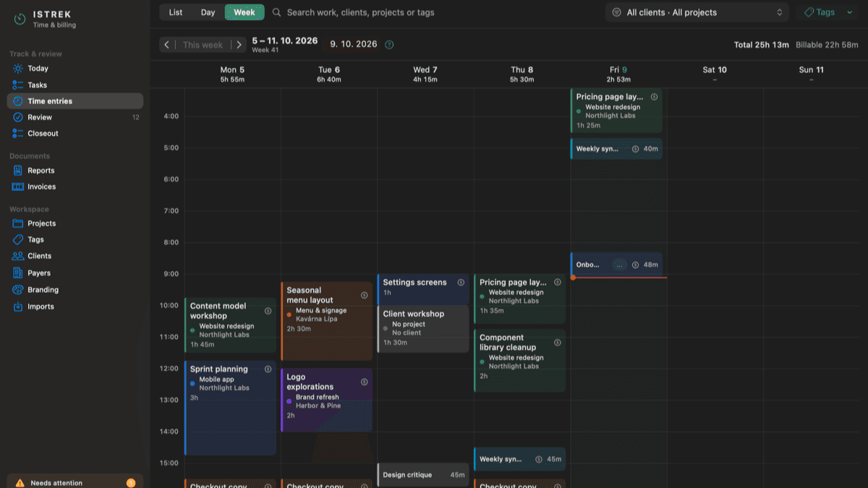Expand the Tags filter dropdown
This screenshot has width=868, height=488.
point(829,12)
